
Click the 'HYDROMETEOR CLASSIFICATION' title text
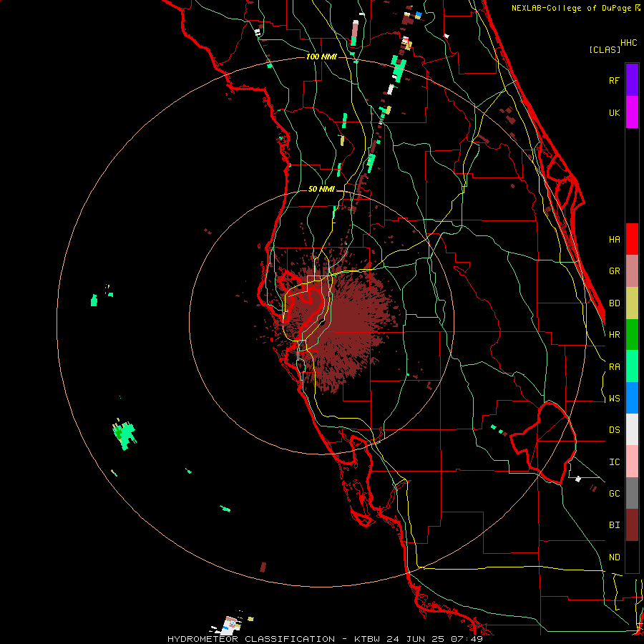click(251, 639)
